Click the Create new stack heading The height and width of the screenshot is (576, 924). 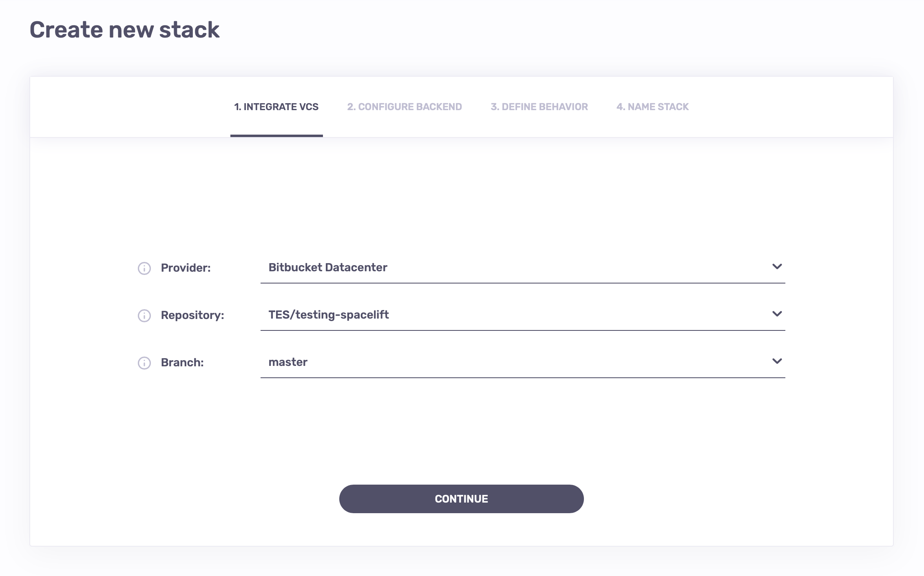(125, 29)
